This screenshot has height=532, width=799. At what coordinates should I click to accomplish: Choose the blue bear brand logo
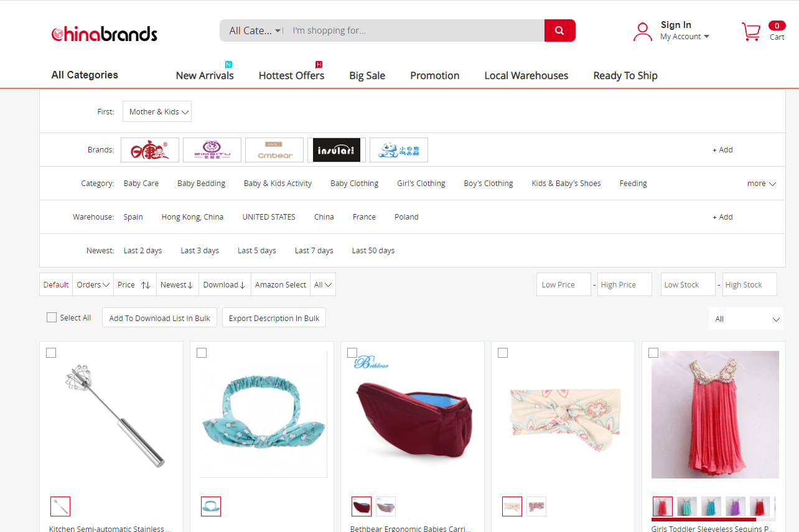pos(398,150)
